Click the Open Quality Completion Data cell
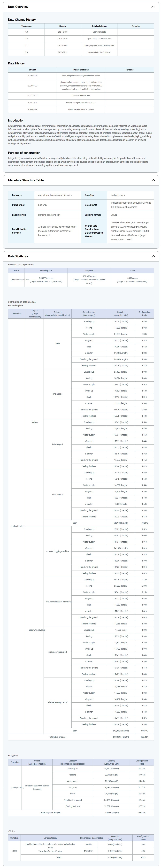The image size is (161, 868). tap(99, 39)
